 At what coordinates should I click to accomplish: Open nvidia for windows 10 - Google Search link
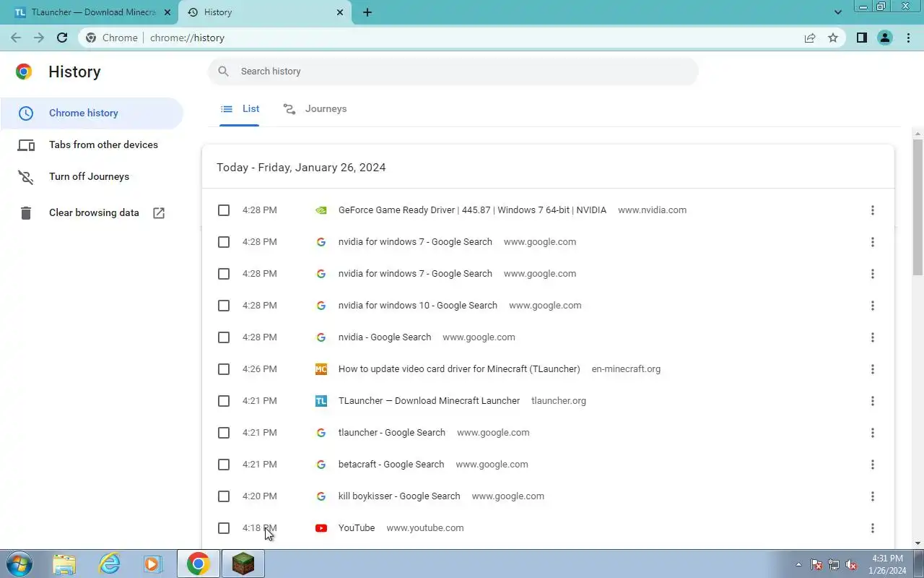point(418,306)
